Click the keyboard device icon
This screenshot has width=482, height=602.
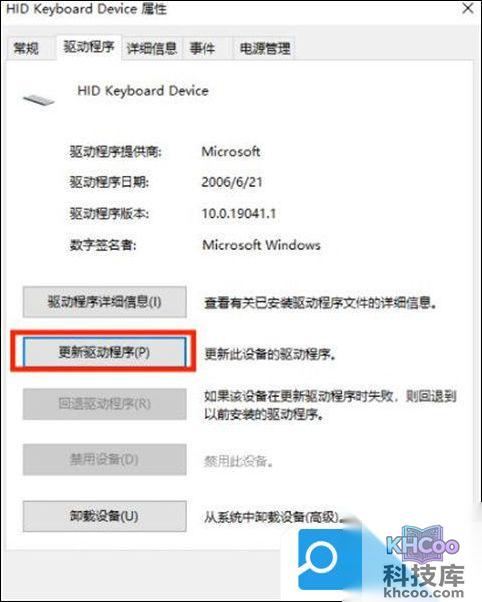point(39,100)
